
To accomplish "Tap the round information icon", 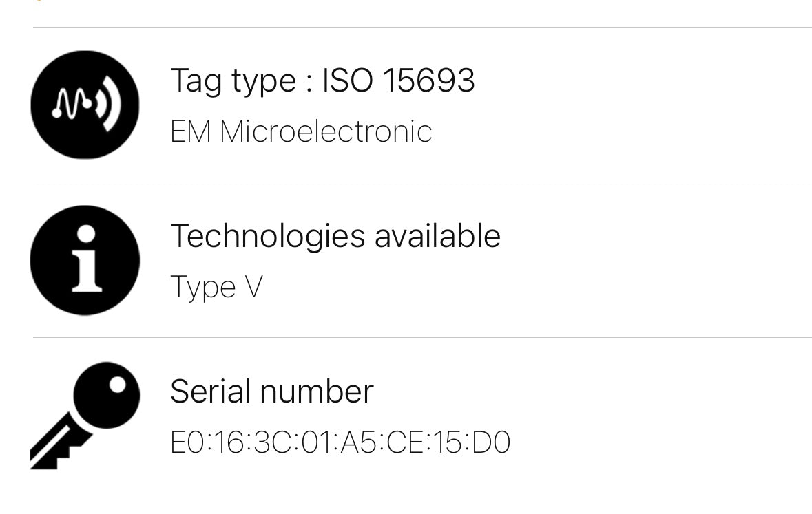I will point(85,260).
